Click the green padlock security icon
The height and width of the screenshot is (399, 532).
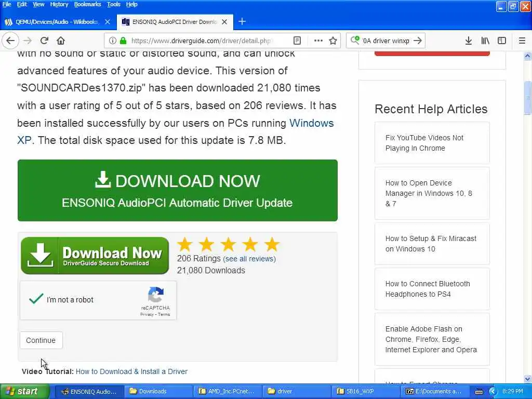123,41
